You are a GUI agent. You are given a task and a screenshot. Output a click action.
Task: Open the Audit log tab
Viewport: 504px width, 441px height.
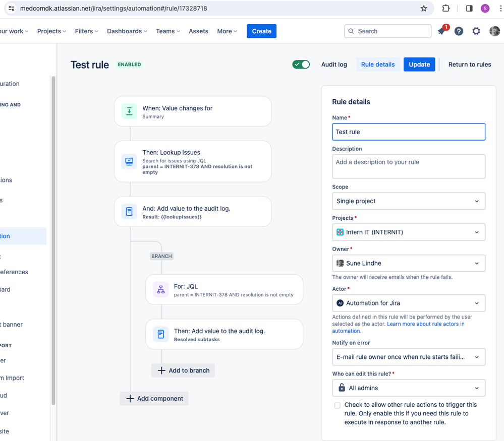(x=334, y=65)
